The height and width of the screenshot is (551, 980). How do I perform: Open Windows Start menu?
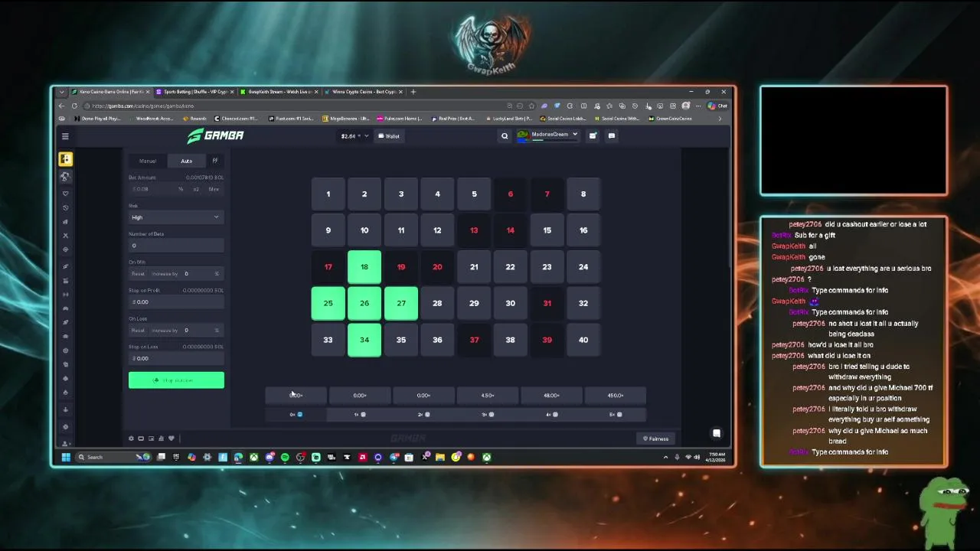click(x=66, y=457)
